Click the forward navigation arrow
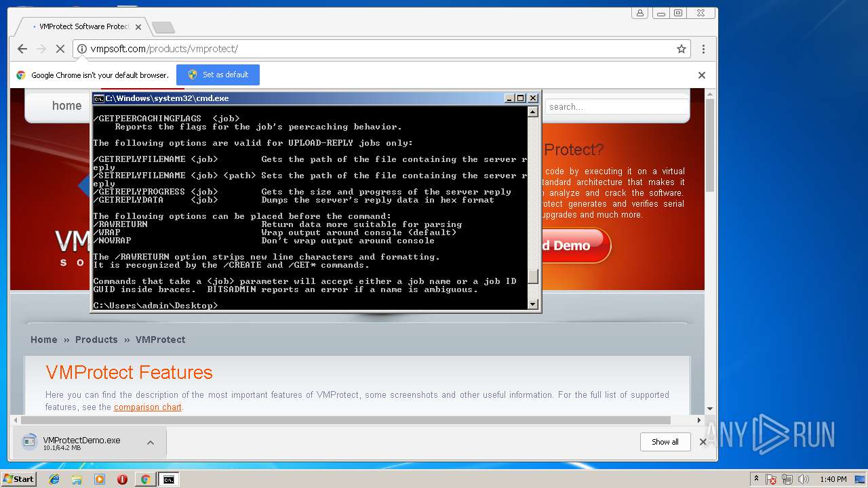 [41, 49]
